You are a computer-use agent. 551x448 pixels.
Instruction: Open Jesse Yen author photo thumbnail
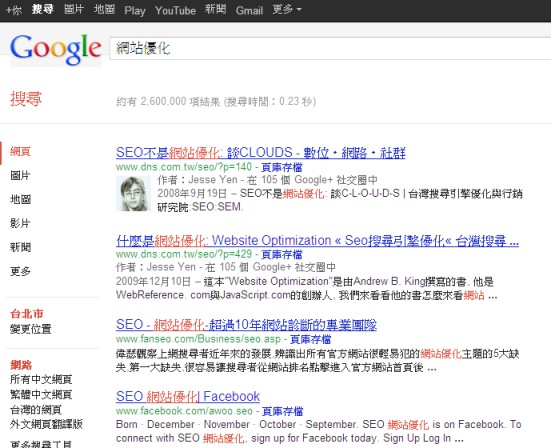click(133, 194)
